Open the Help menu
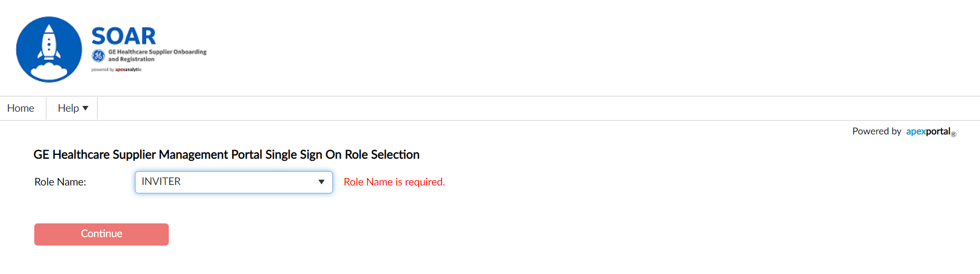 coord(68,108)
